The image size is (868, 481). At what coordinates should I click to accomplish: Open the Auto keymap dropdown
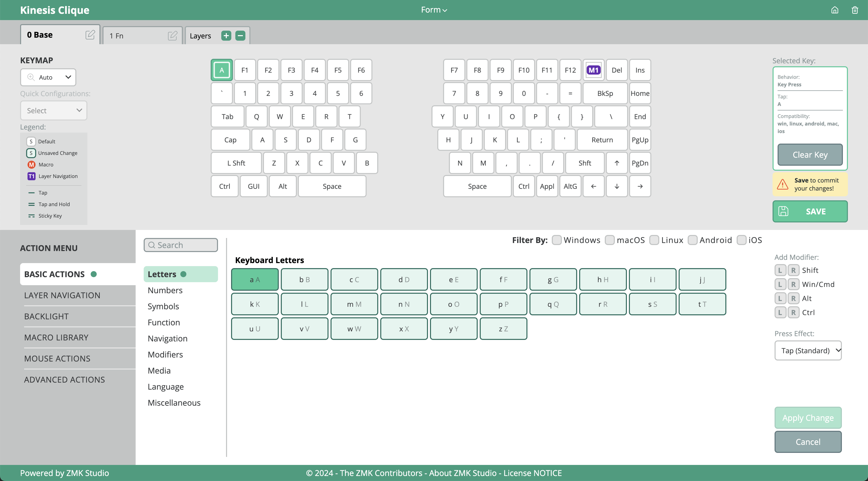[48, 77]
